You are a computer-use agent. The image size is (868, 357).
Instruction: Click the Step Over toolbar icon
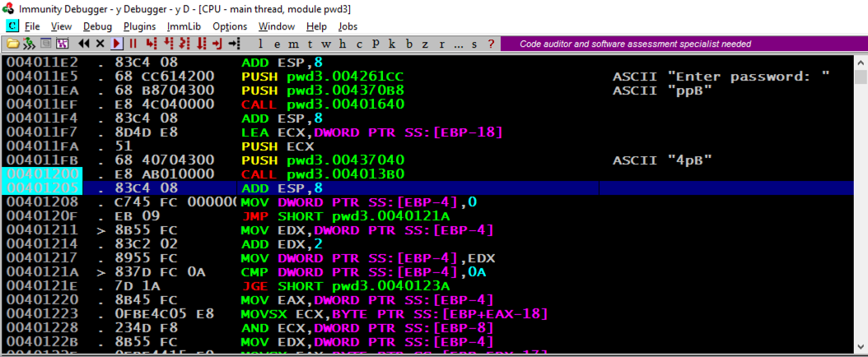pyautogui.click(x=168, y=44)
